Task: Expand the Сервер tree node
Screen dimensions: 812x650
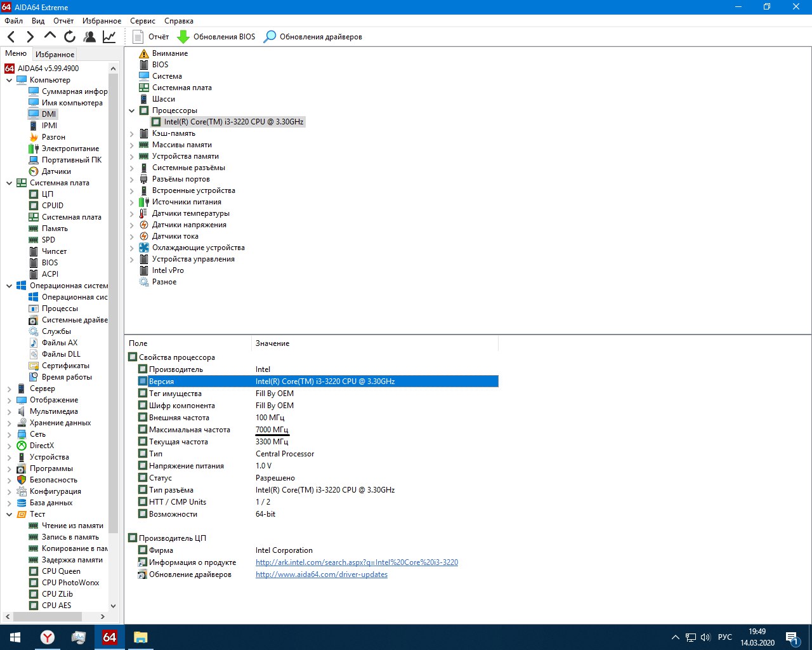Action: (9, 388)
